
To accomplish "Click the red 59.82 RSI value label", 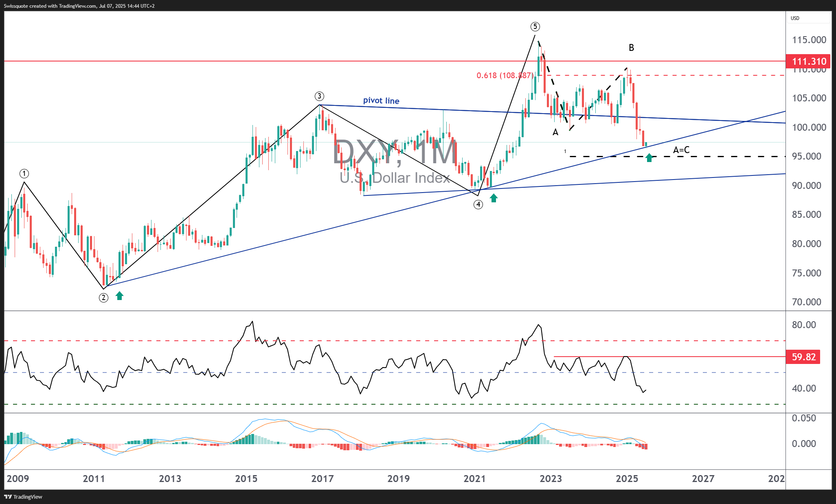I will (803, 357).
